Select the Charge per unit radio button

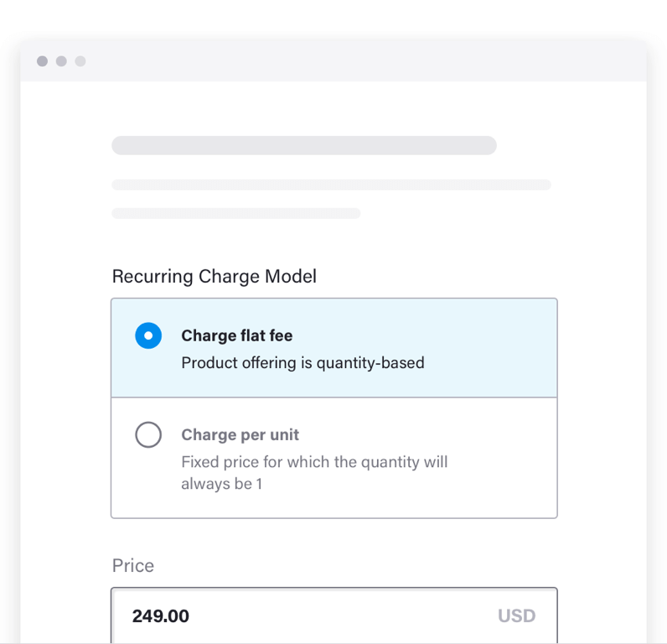[x=148, y=434]
